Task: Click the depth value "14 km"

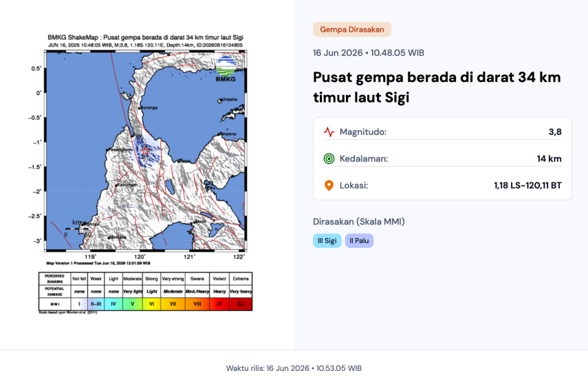Action: coord(549,159)
